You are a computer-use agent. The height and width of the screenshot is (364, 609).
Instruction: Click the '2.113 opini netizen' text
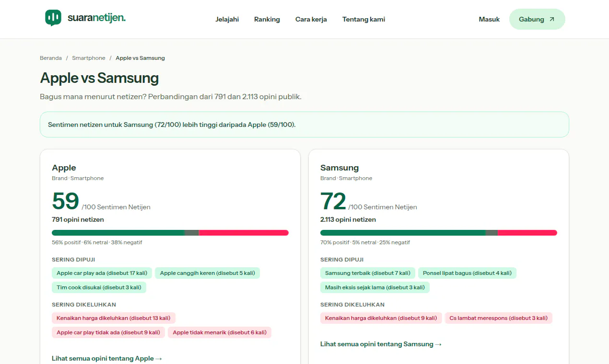(x=348, y=219)
